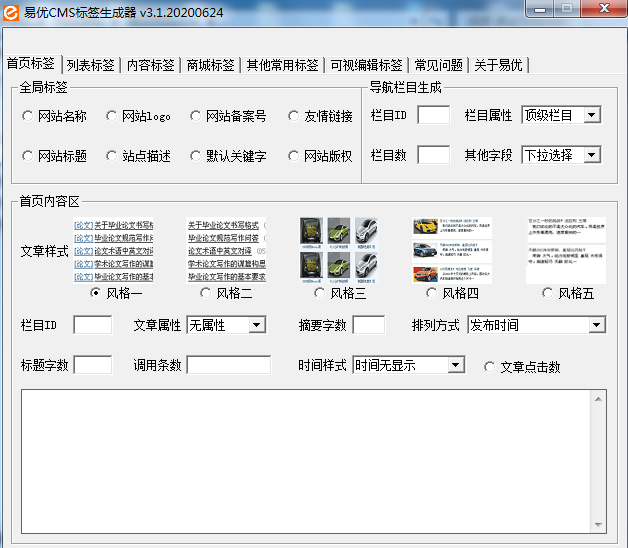
Task: Focus the 调用条数 input field
Action: [x=229, y=365]
